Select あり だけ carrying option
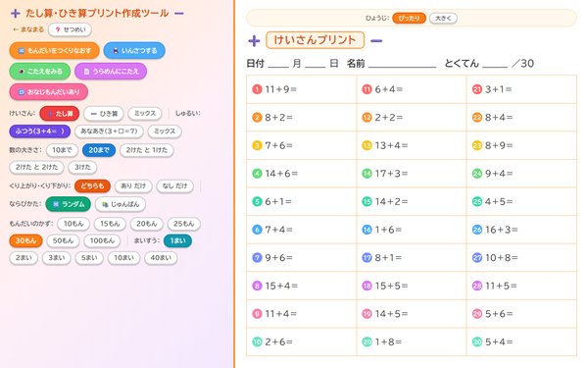Screen dimensions: 588x368 pyautogui.click(x=133, y=185)
